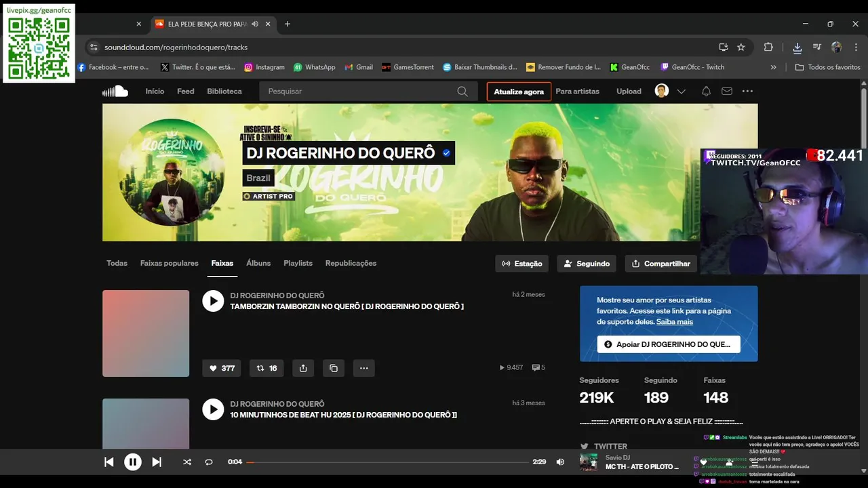The image size is (868, 488).
Task: Pause the currently playing track
Action: click(132, 462)
